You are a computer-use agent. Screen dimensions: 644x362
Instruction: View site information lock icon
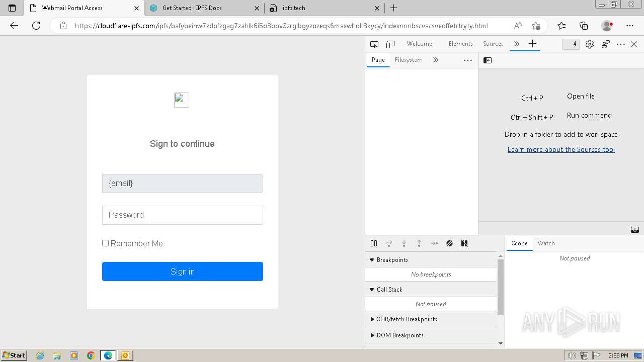pos(63,26)
